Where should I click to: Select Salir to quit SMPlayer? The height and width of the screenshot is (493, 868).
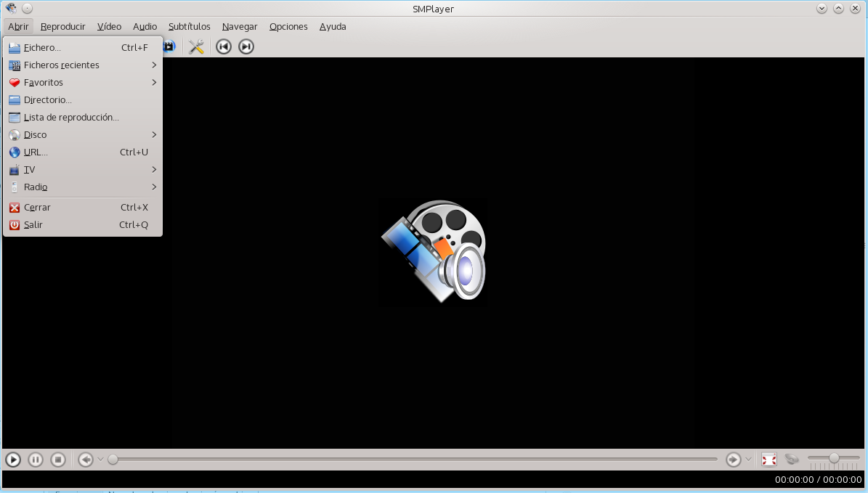(83, 225)
